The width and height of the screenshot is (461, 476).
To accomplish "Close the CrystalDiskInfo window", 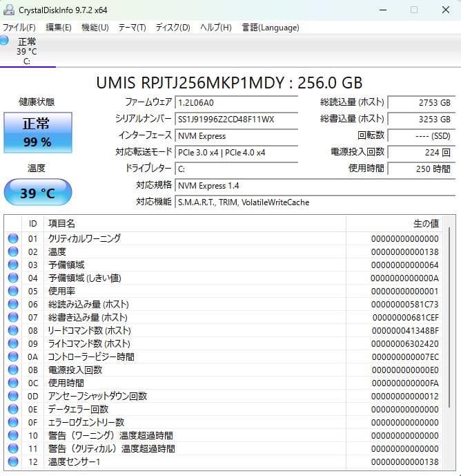I will coord(446,10).
